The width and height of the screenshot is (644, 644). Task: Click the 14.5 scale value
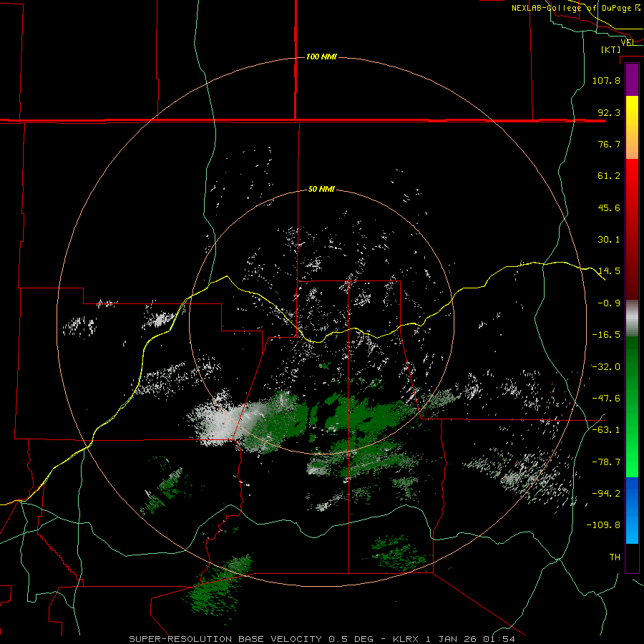(x=609, y=271)
